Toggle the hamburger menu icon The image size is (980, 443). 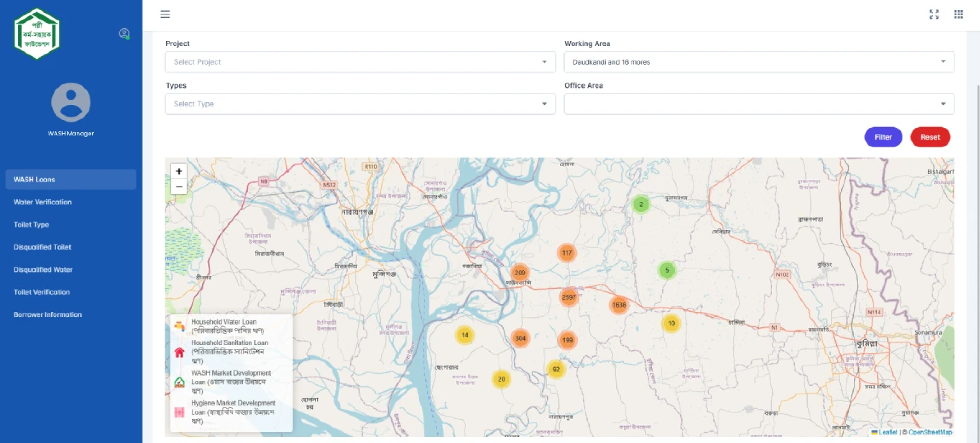[x=165, y=14]
